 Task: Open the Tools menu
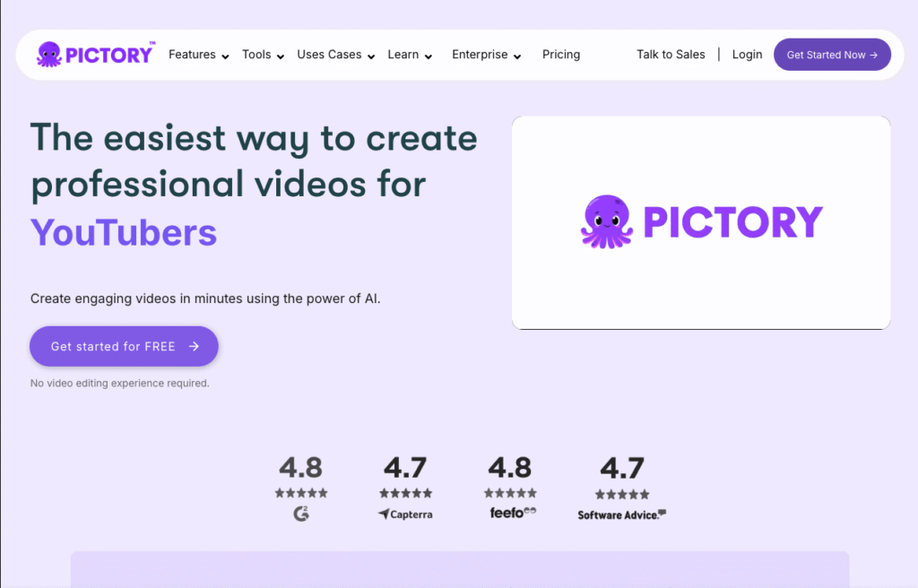click(256, 55)
